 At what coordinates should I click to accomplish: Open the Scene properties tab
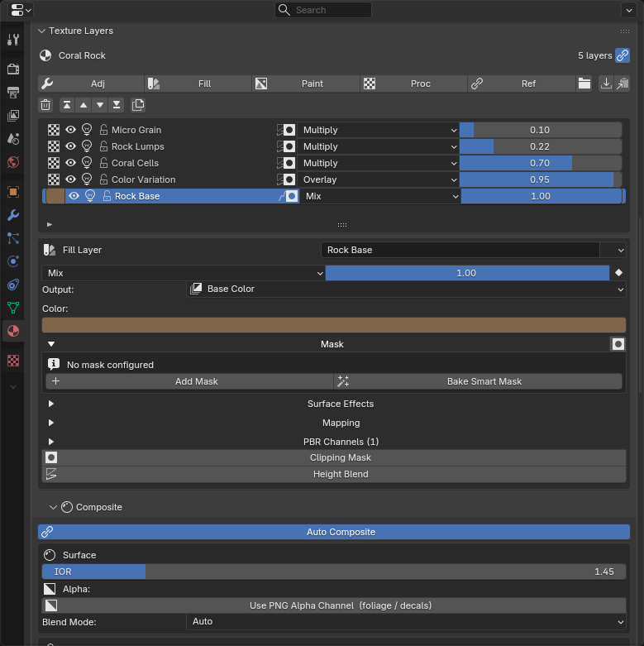(x=12, y=139)
